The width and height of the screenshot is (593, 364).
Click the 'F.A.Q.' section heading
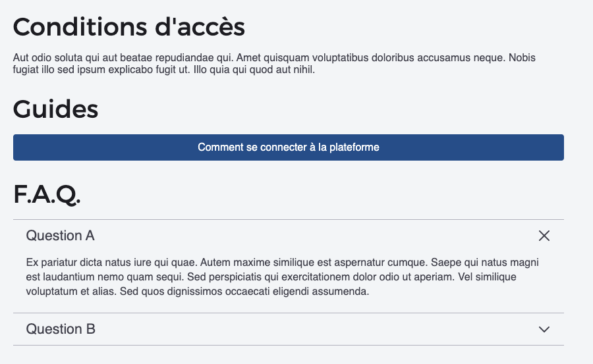coord(46,195)
